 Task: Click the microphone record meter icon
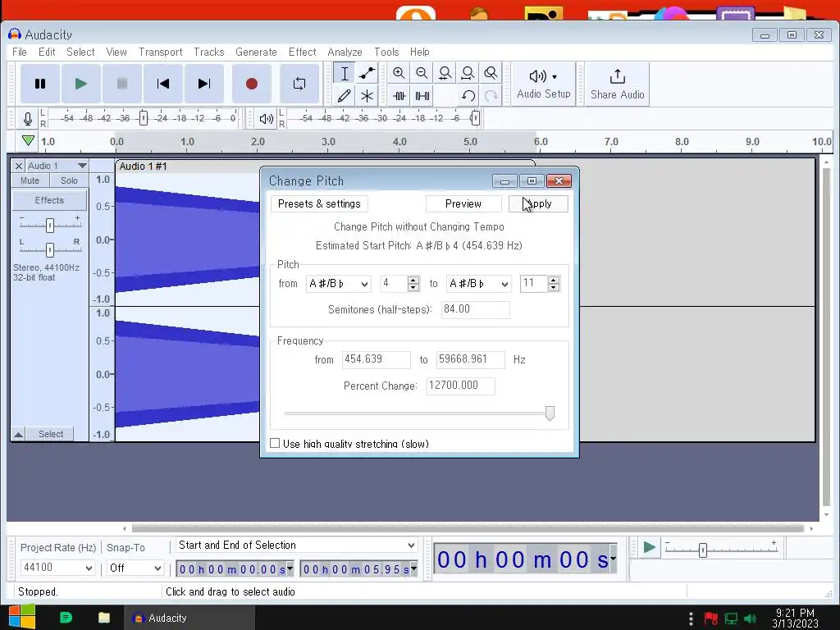point(28,118)
